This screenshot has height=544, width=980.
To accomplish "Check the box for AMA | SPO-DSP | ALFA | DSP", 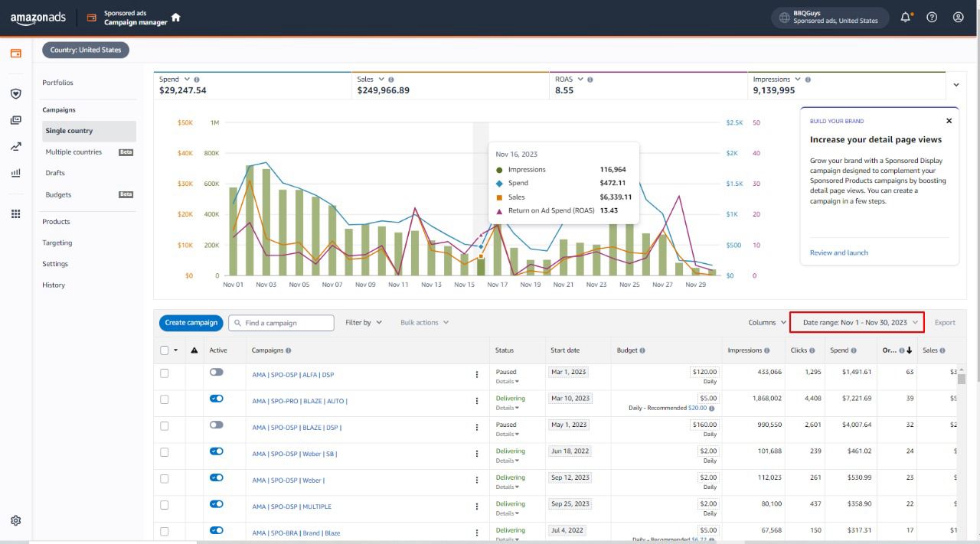I will click(x=164, y=373).
